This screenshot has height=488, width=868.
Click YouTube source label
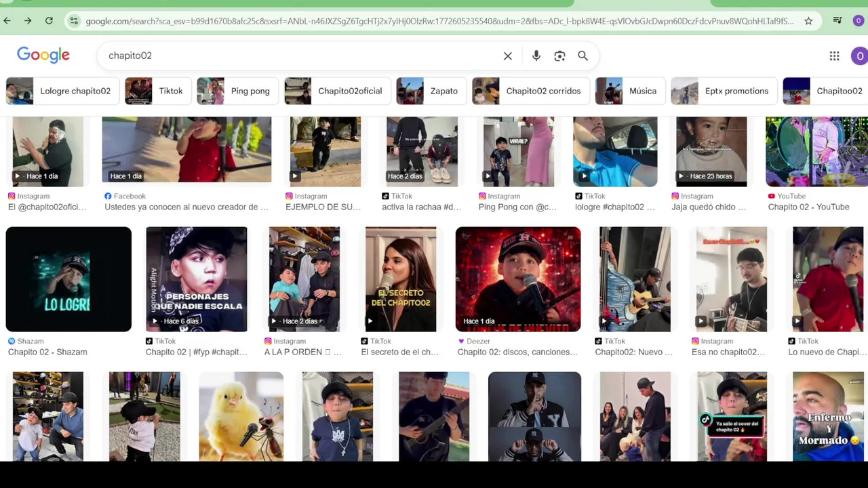787,196
